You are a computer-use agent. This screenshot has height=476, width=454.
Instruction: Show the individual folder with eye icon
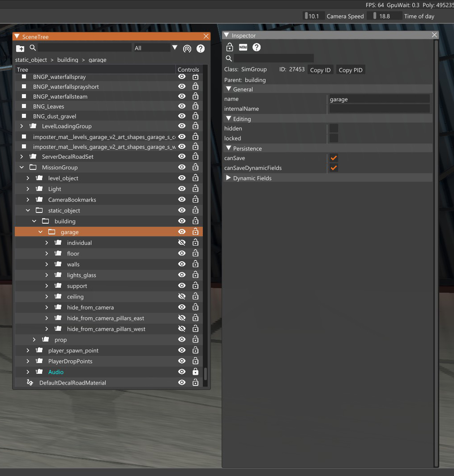click(182, 242)
